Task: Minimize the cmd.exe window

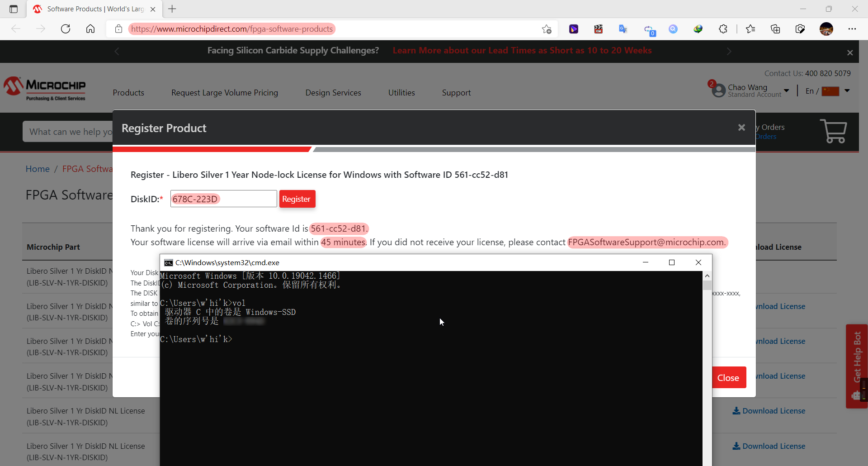Action: (646, 262)
